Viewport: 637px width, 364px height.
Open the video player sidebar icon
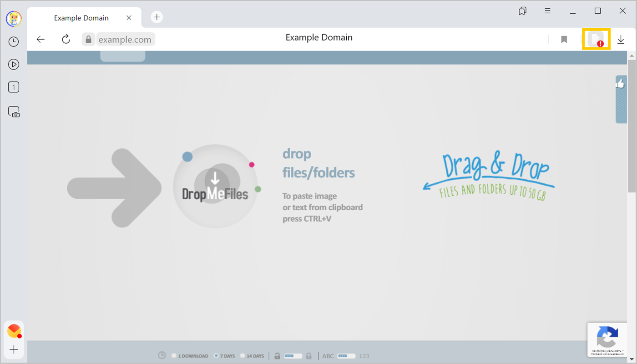[14, 65]
